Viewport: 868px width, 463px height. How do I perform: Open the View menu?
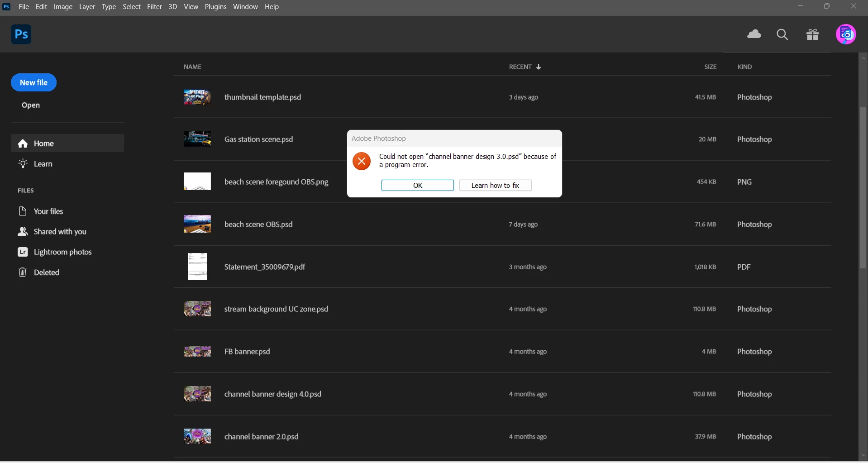(191, 7)
